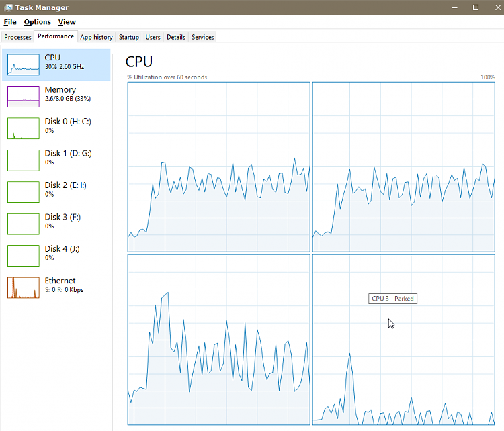Switch to the App history tab
The height and width of the screenshot is (431, 504).
[96, 37]
